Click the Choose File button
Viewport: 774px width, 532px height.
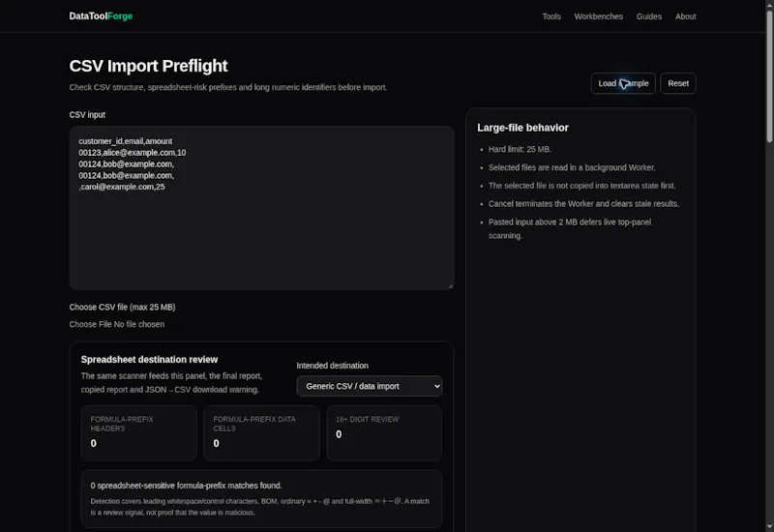(90, 324)
